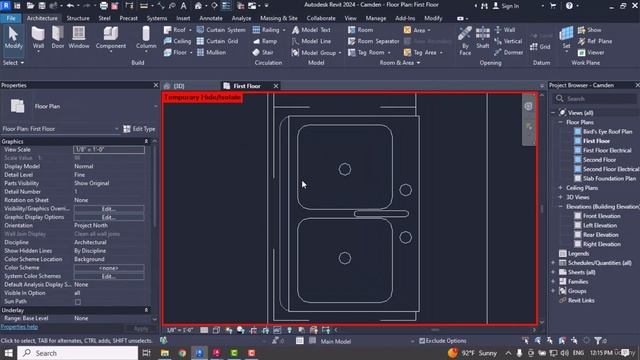Image resolution: width=640 pixels, height=360 pixels.
Task: Open the Room & Area panel dropdown
Action: click(x=400, y=63)
